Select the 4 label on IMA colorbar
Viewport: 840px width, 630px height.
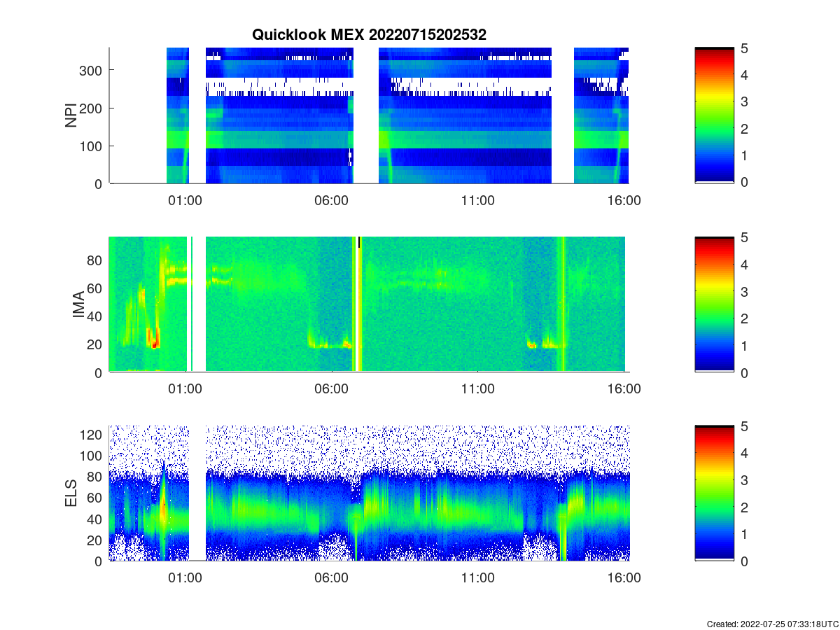coord(745,265)
